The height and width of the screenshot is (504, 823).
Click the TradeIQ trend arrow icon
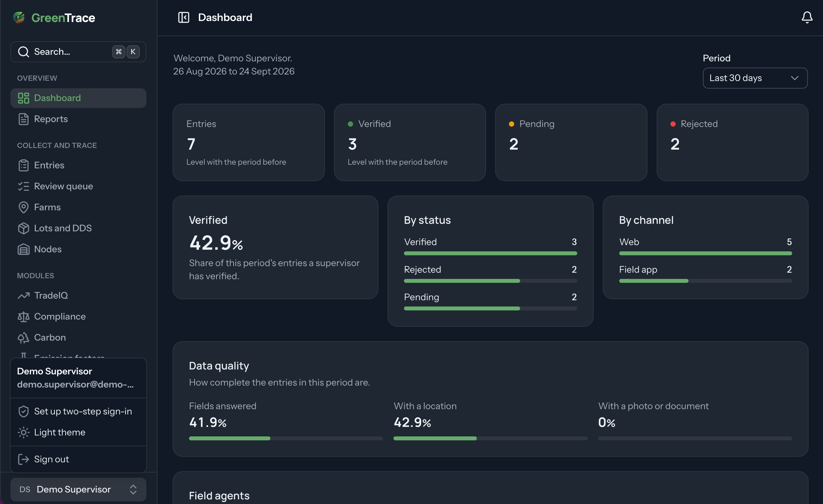click(x=23, y=296)
